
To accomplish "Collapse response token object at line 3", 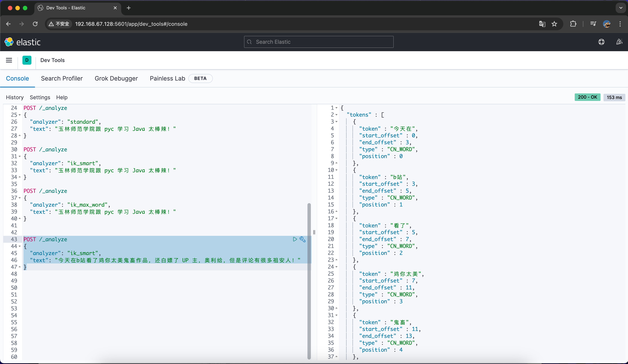I will pos(336,122).
